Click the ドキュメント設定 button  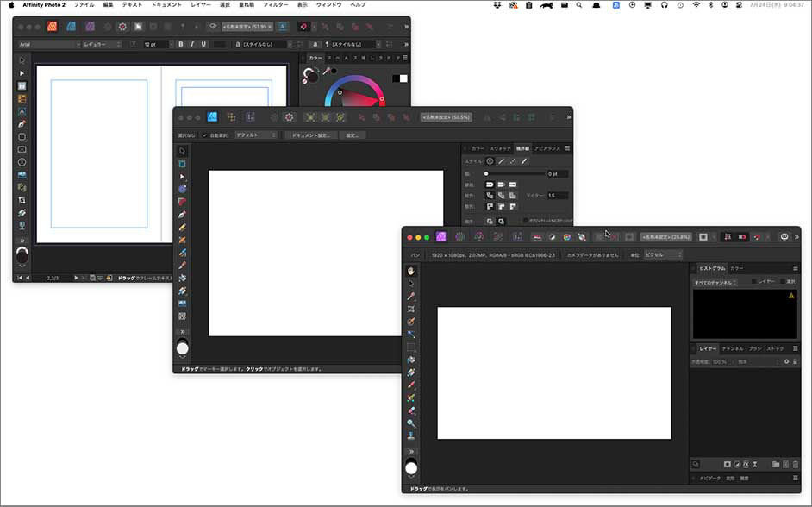click(310, 135)
